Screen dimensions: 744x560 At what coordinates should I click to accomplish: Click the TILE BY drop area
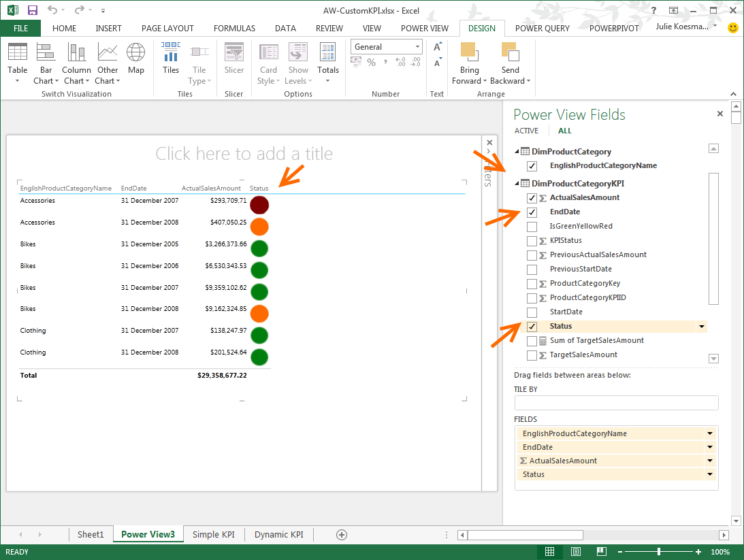click(616, 403)
